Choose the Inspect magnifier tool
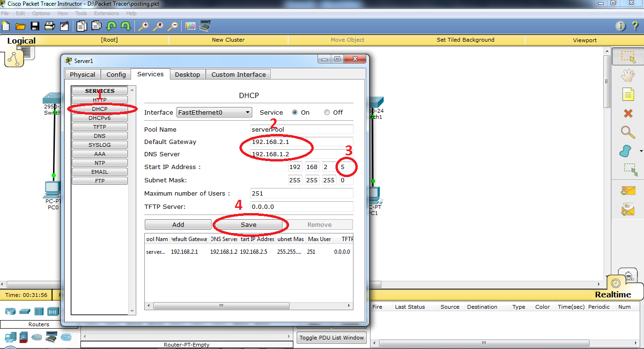 coord(628,132)
